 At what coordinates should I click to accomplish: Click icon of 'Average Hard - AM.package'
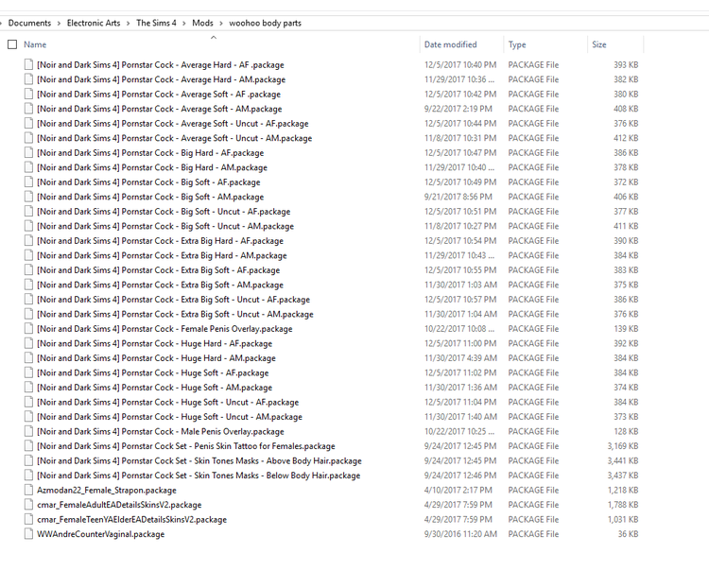(x=29, y=79)
